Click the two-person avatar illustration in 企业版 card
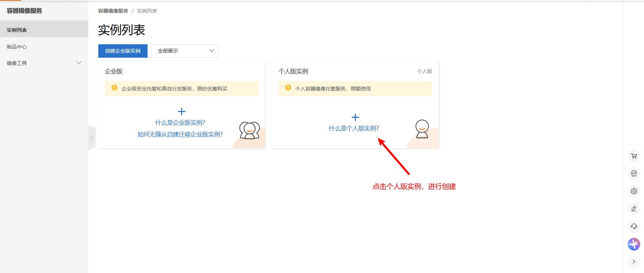This screenshot has width=644, height=273. pyautogui.click(x=250, y=130)
